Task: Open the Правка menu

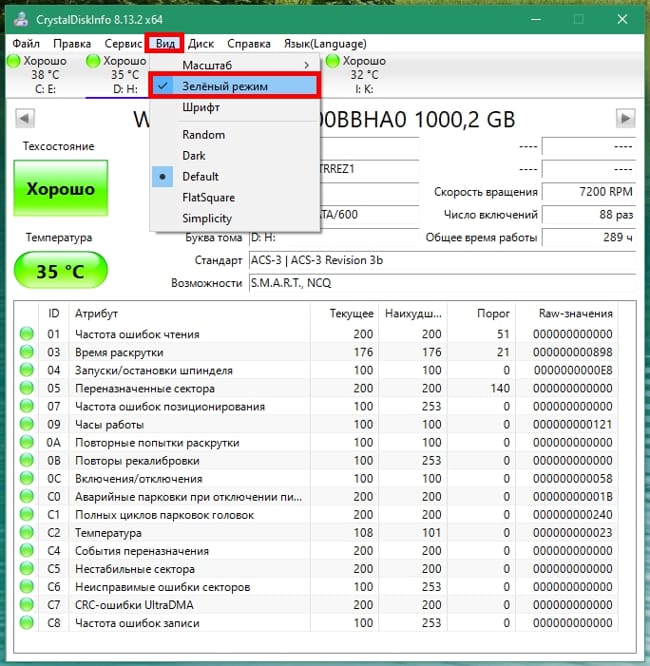Action: pyautogui.click(x=72, y=44)
